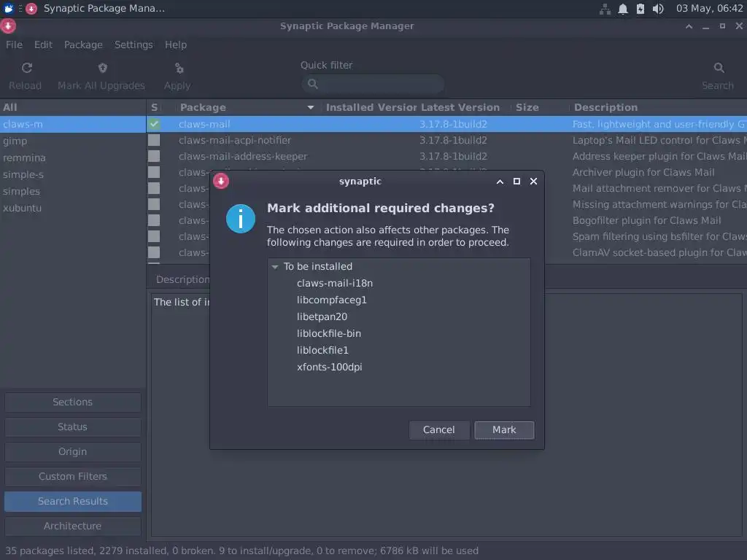747x560 pixels.
Task: Click the Cancel button
Action: pyautogui.click(x=438, y=430)
